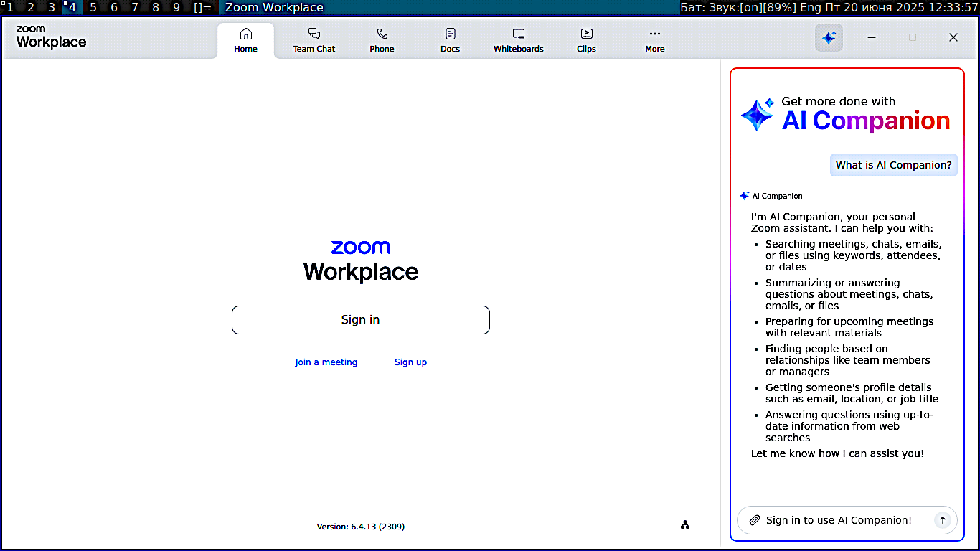This screenshot has width=980, height=551.
Task: Switch to workspace 5 in top bar
Action: tap(93, 7)
